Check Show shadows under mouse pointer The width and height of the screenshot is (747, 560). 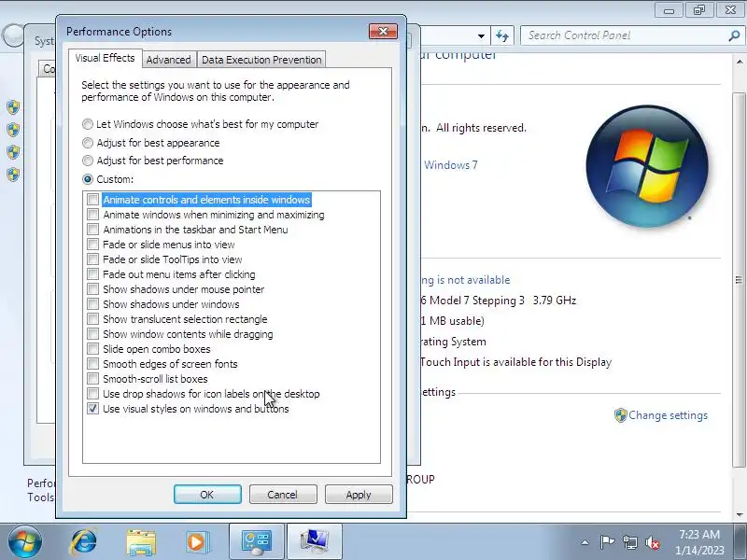[x=92, y=289]
